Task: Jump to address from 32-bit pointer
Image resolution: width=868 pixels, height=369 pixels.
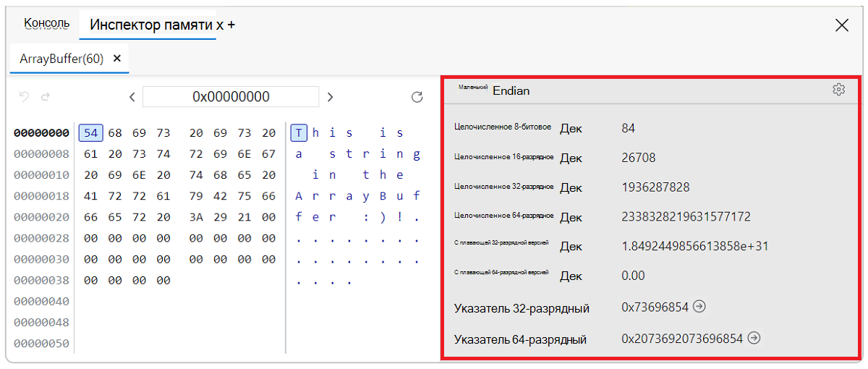Action: coord(699,307)
